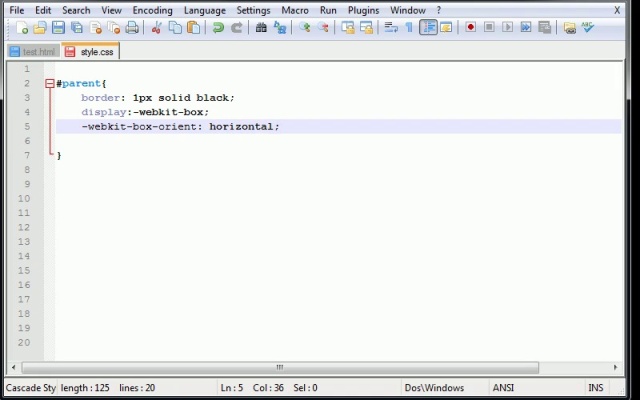640x400 pixels.
Task: Open a file using the folder icon
Action: click(40, 28)
